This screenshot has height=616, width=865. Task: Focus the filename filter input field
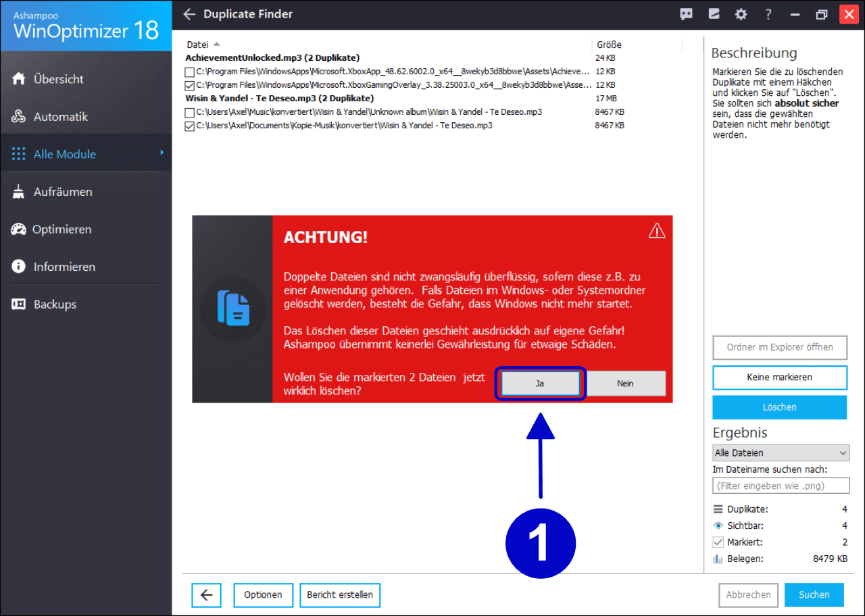[781, 486]
